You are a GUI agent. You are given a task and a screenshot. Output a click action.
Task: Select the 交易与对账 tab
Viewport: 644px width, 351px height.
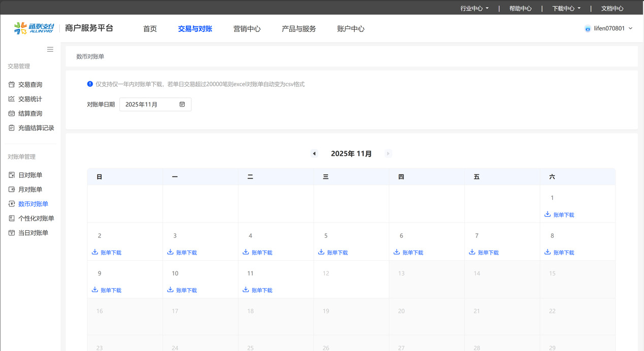(195, 29)
